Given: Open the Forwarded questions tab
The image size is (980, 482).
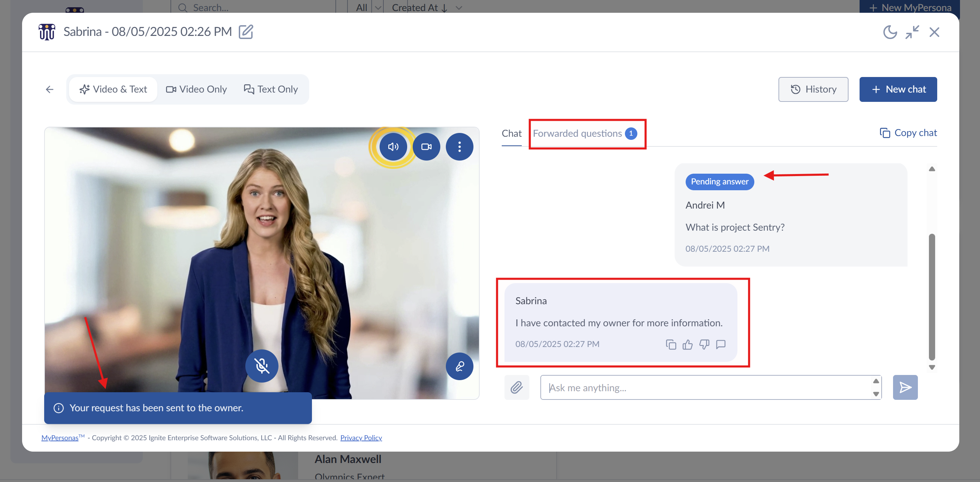Looking at the screenshot, I should pos(585,134).
